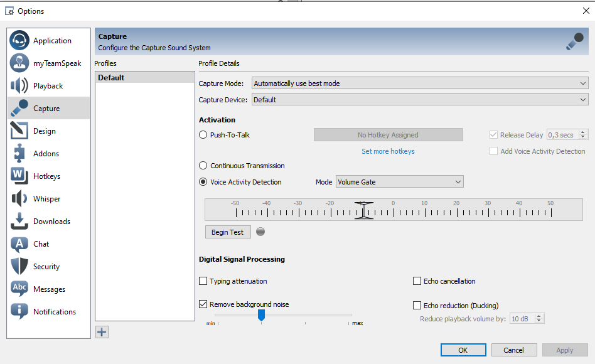Switch to Playback settings
This screenshot has width=595, height=364.
tap(48, 85)
